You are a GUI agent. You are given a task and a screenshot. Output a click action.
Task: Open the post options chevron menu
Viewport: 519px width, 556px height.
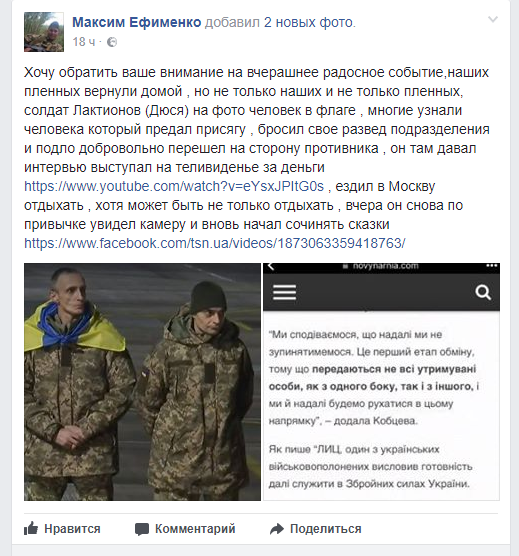(493, 19)
